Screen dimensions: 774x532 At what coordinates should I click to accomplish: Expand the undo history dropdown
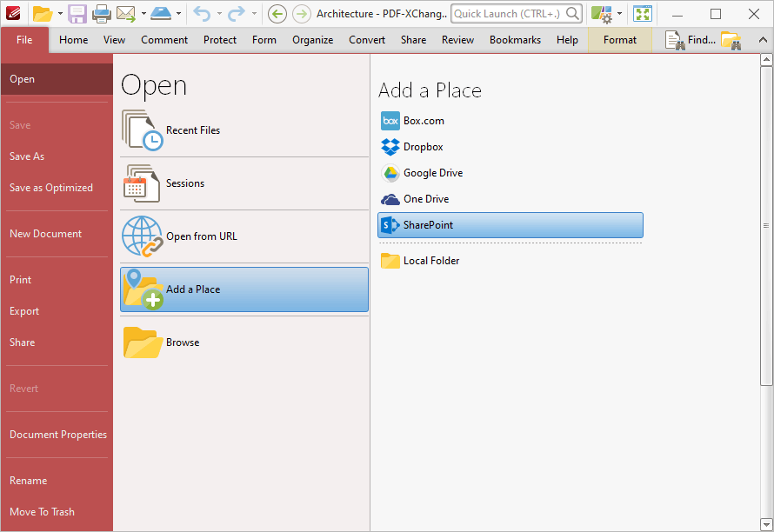[x=219, y=14]
